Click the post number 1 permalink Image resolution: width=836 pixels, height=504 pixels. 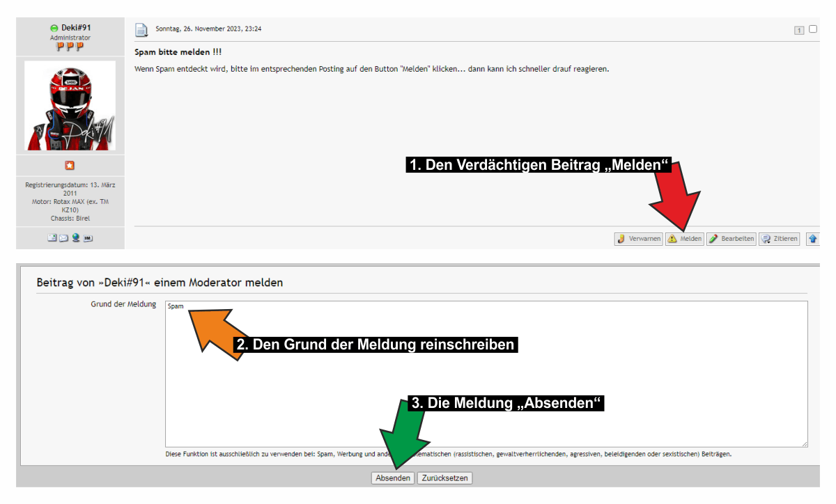tap(798, 30)
